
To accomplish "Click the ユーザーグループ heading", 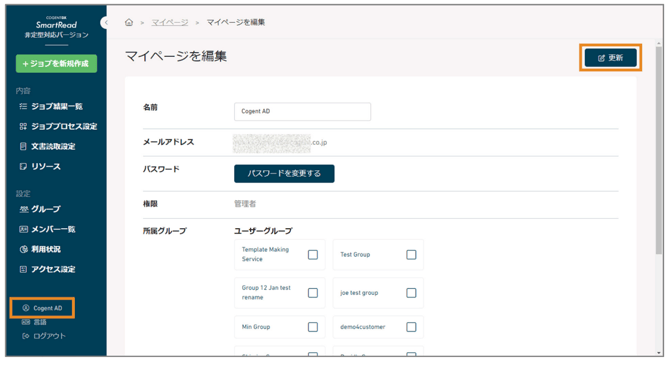I will pos(263,231).
